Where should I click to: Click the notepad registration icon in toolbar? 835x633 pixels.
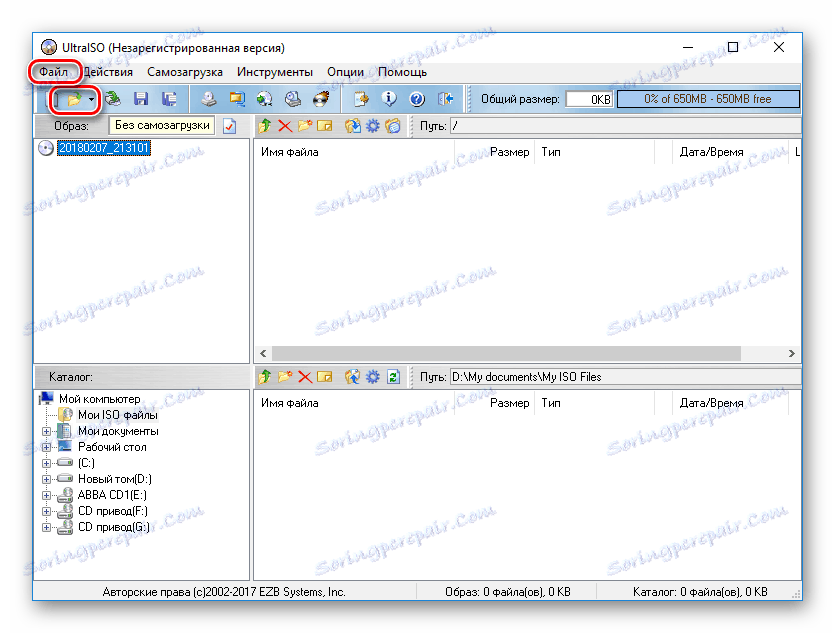361,99
